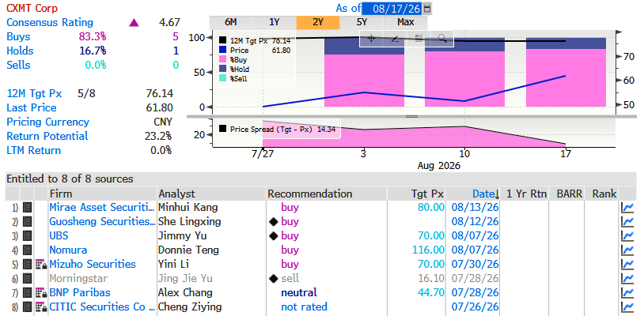Switch chart range to 6M

(230, 22)
